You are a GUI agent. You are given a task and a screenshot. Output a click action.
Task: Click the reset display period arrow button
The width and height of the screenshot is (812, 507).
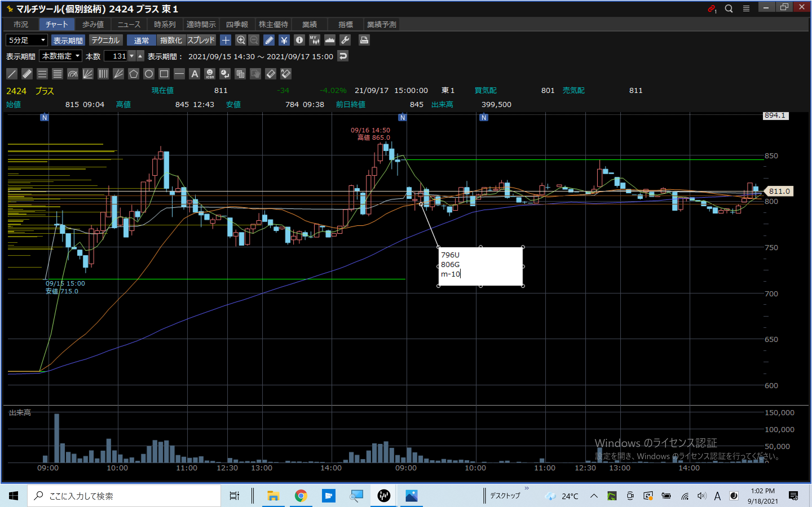click(x=343, y=56)
